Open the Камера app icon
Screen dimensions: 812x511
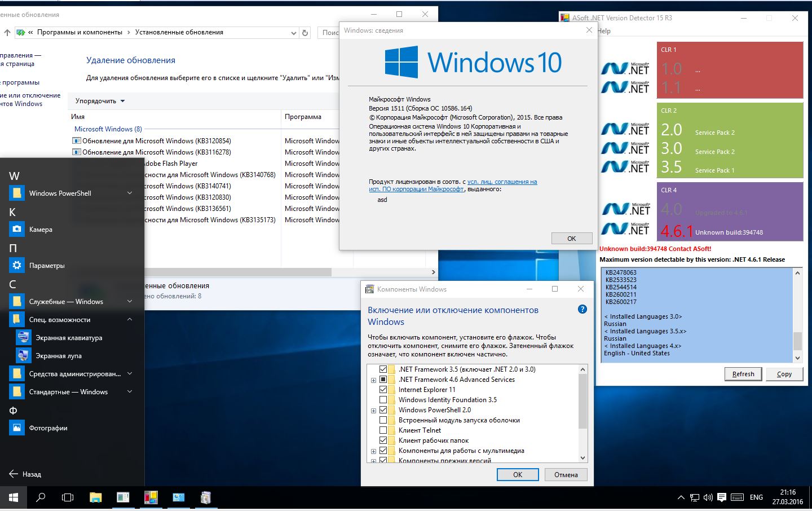[17, 229]
